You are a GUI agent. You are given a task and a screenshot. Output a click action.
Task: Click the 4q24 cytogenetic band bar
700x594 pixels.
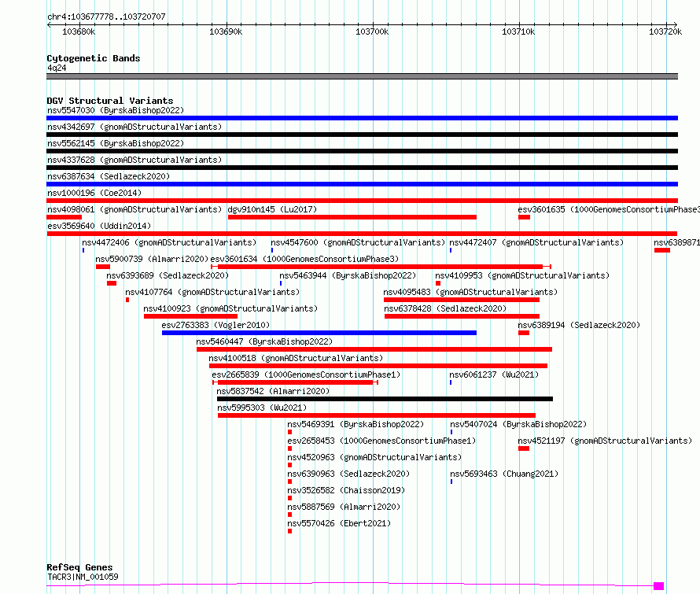tap(362, 76)
